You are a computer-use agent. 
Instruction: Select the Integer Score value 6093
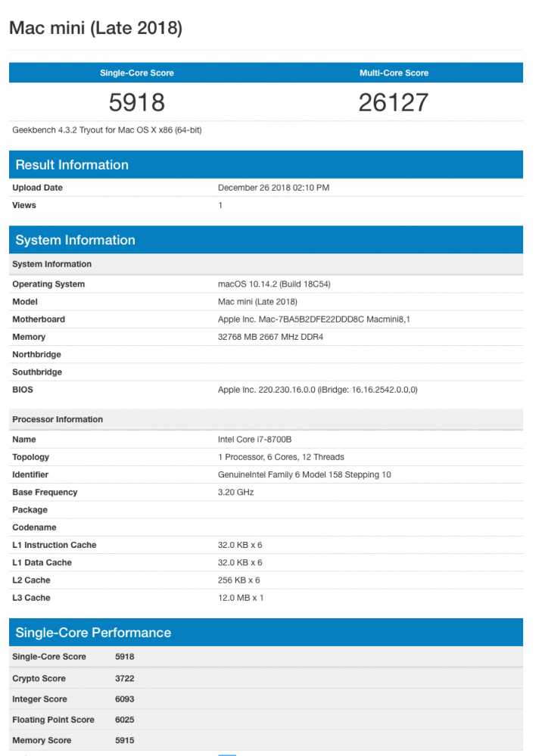124,699
